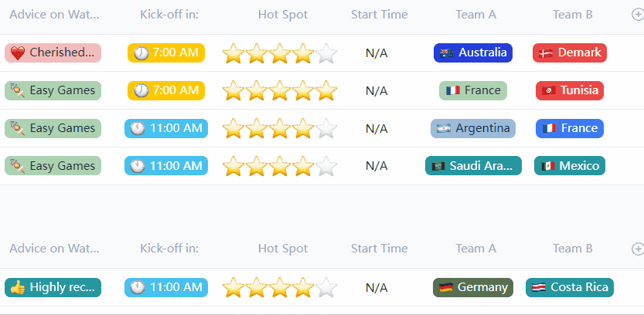Click the add column plus icon in top table
The image size is (644, 315).
637,15
